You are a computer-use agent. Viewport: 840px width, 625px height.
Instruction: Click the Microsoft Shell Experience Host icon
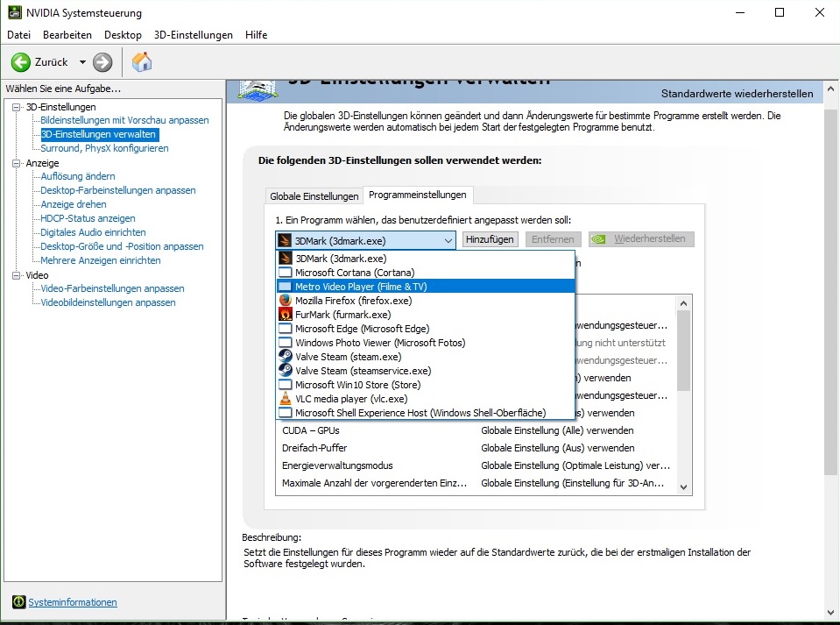(286, 413)
